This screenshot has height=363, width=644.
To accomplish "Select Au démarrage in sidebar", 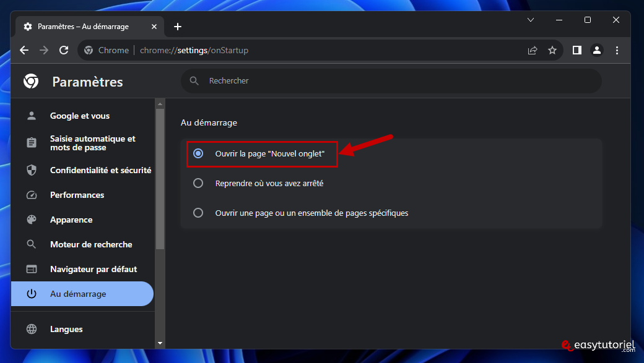I will (82, 294).
